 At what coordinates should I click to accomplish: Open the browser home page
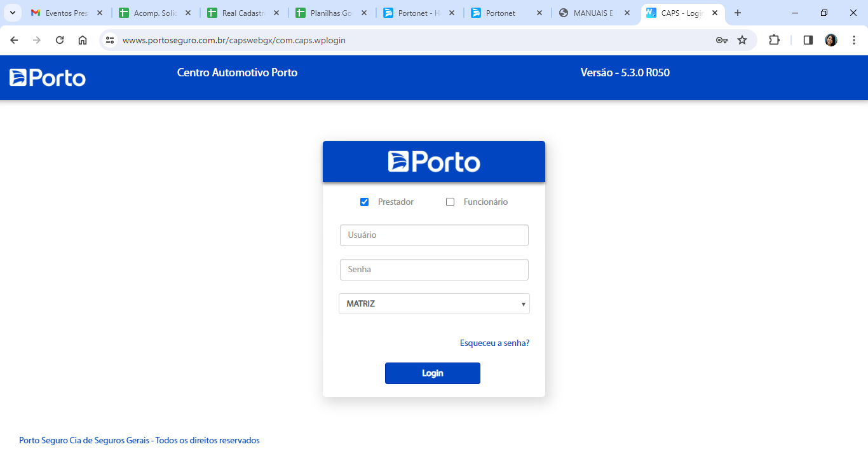pos(83,40)
